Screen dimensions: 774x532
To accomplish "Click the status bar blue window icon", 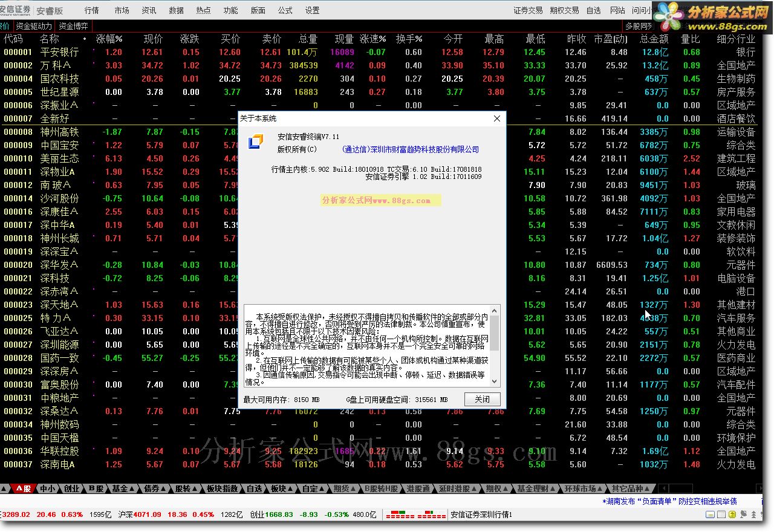I will [711, 514].
